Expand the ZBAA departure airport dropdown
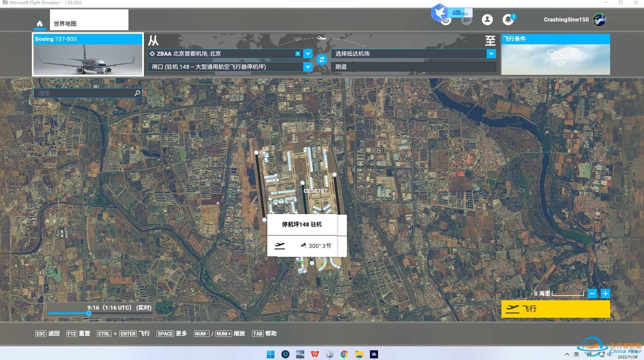The image size is (644, 360). (308, 54)
